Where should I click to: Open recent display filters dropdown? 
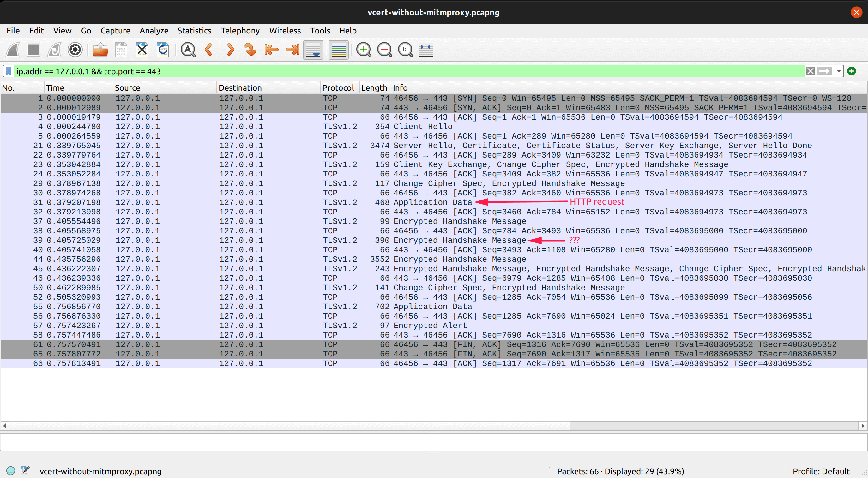(x=838, y=71)
